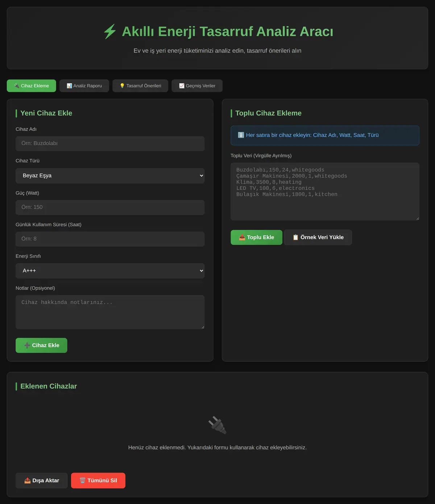
Task: Click the subtitle 'Ev ve iş yeri enerji tüketiminizi'
Action: pyautogui.click(x=217, y=51)
